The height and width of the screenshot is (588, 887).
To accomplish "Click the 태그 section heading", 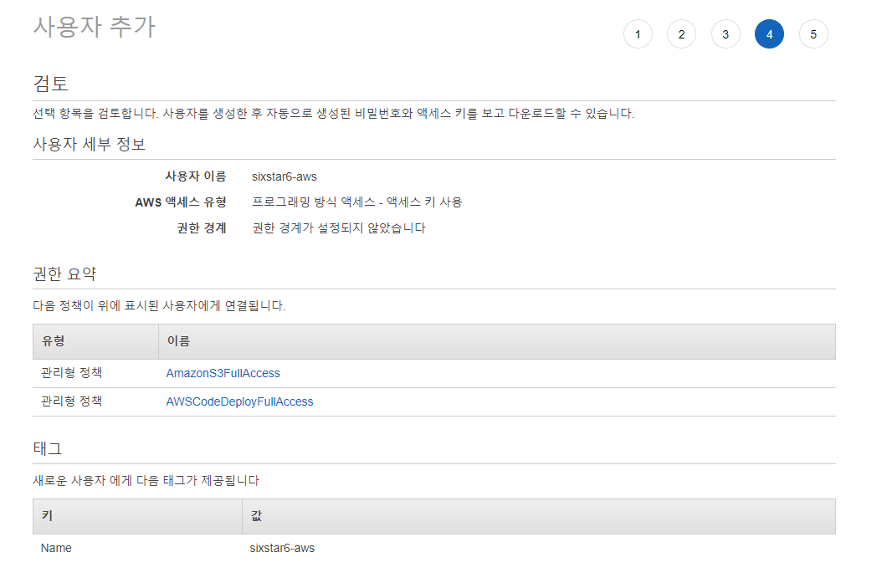I will 47,447.
